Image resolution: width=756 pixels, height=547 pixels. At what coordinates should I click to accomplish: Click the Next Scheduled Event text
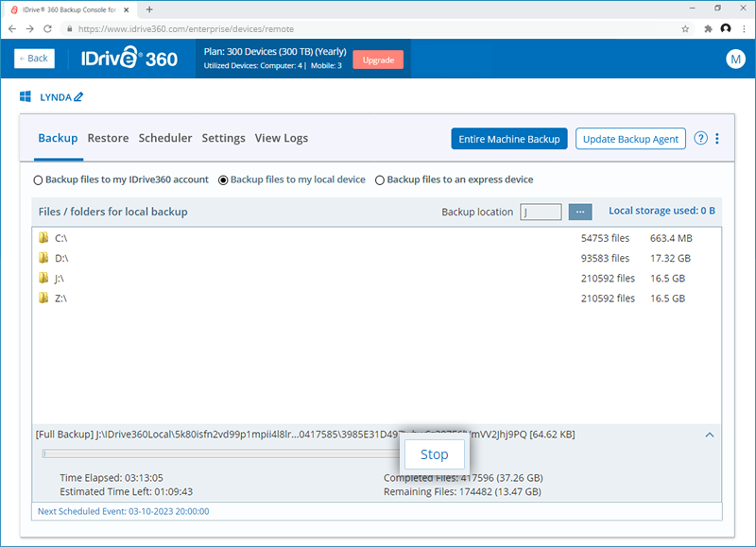(x=124, y=511)
